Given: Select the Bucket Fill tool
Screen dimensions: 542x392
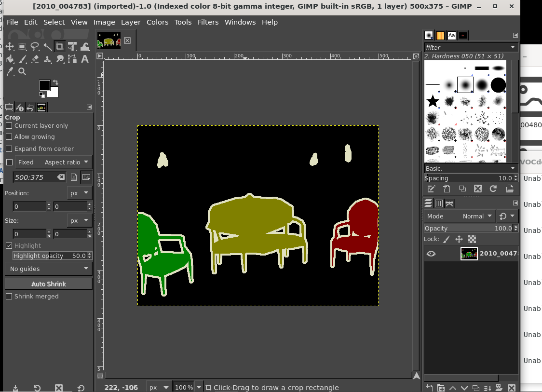Looking at the screenshot, I should tap(10, 59).
